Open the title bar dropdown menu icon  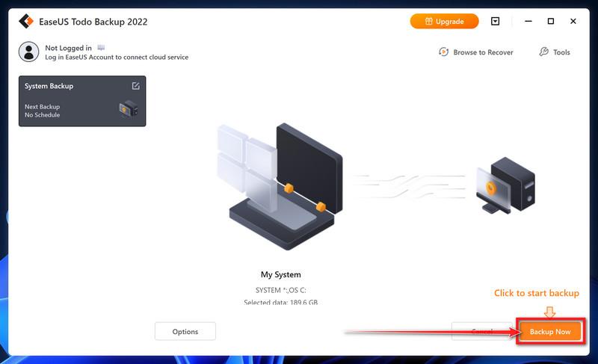(x=495, y=22)
